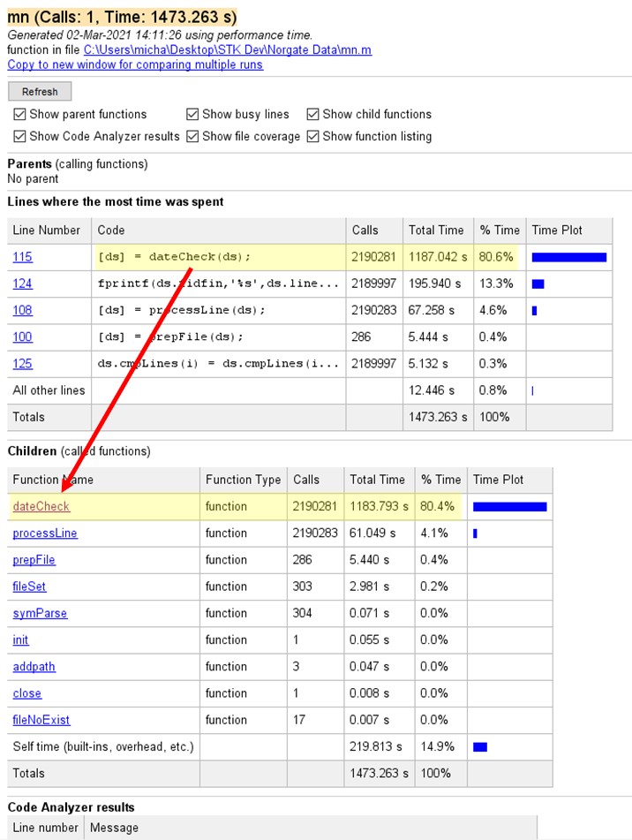Select the symParse function link
632x840 pixels.
(x=40, y=613)
